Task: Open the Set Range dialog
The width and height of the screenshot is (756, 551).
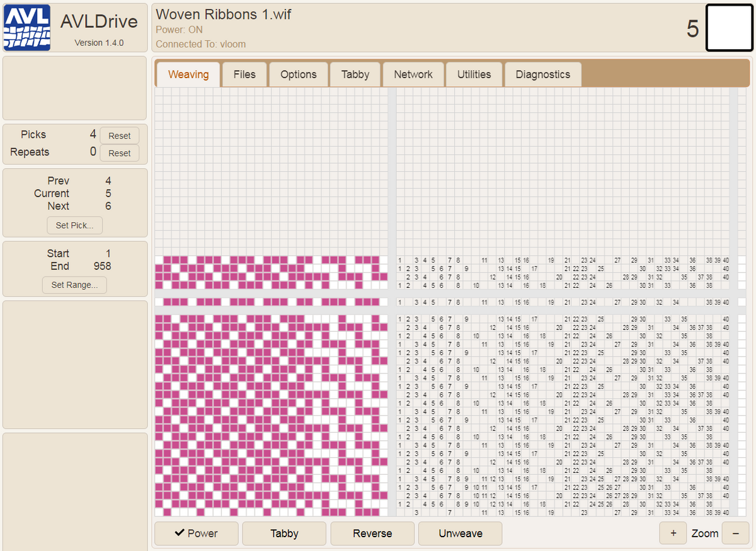Action: [74, 285]
